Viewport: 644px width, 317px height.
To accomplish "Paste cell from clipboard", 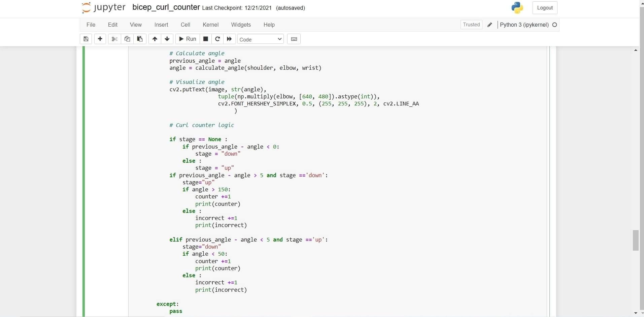I will 139,39.
